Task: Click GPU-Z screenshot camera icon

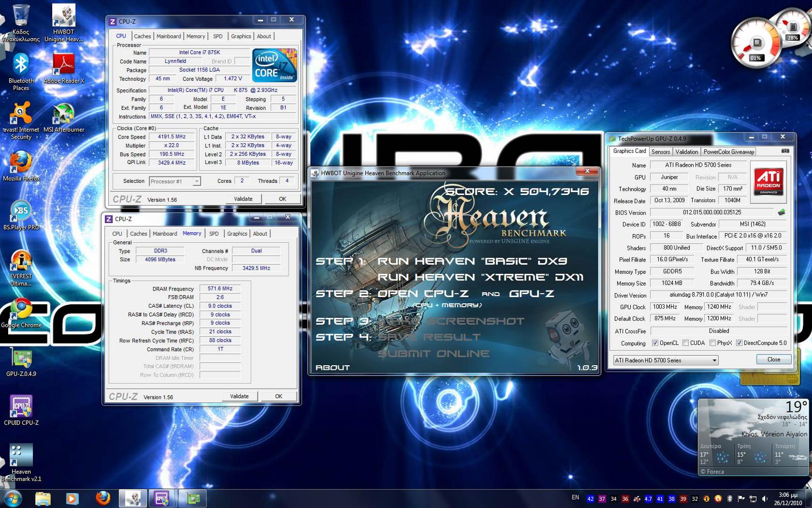Action: point(785,151)
